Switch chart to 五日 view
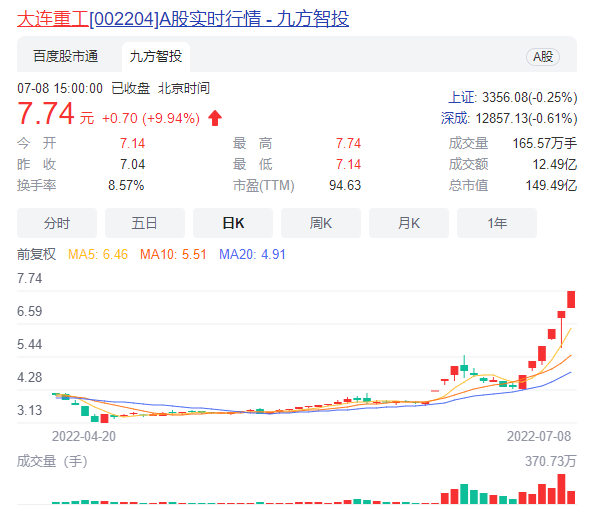This screenshot has height=515, width=601. point(145,223)
